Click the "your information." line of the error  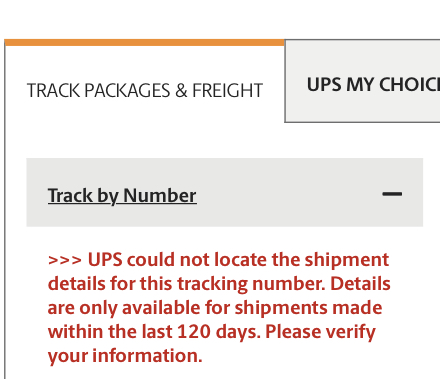[125, 356]
